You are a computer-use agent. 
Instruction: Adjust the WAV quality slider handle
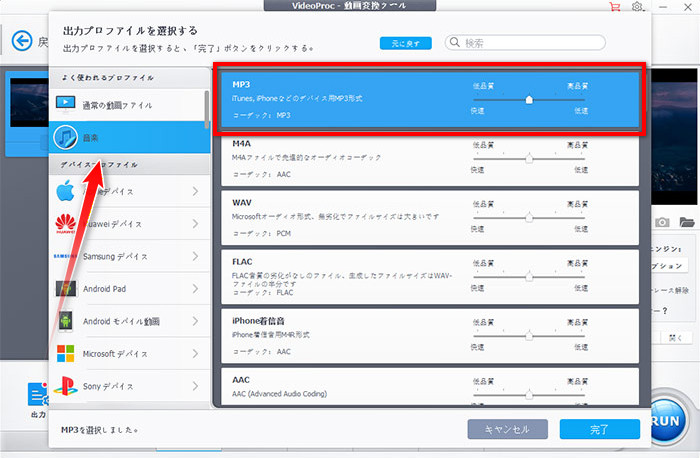(x=529, y=218)
